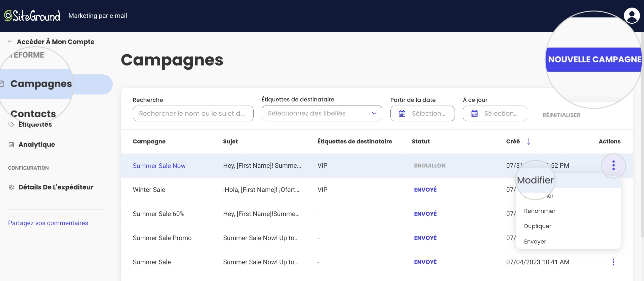Click the Étiquettes tag icon in sidebar

coord(11,124)
